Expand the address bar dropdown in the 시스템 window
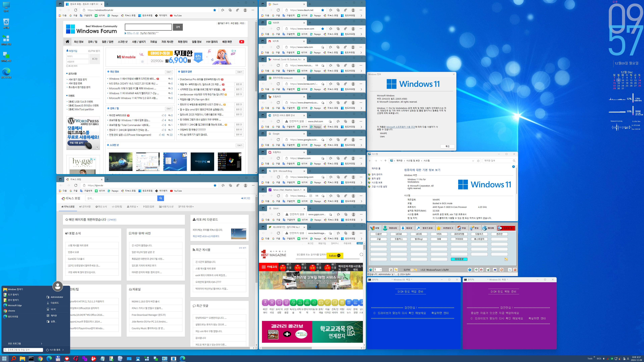The width and height of the screenshot is (644, 362). 473,161
